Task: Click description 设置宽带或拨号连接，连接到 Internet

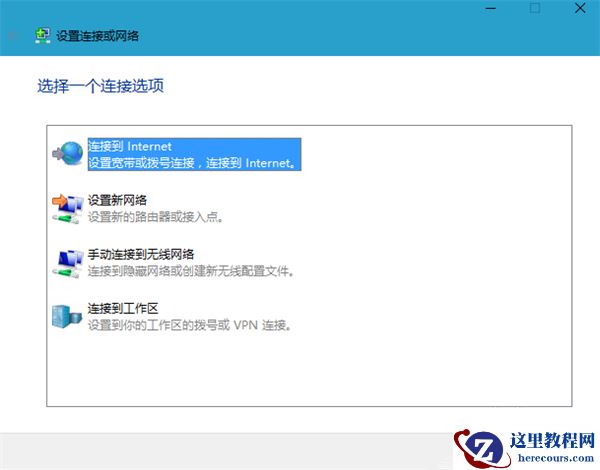Action: (192, 163)
